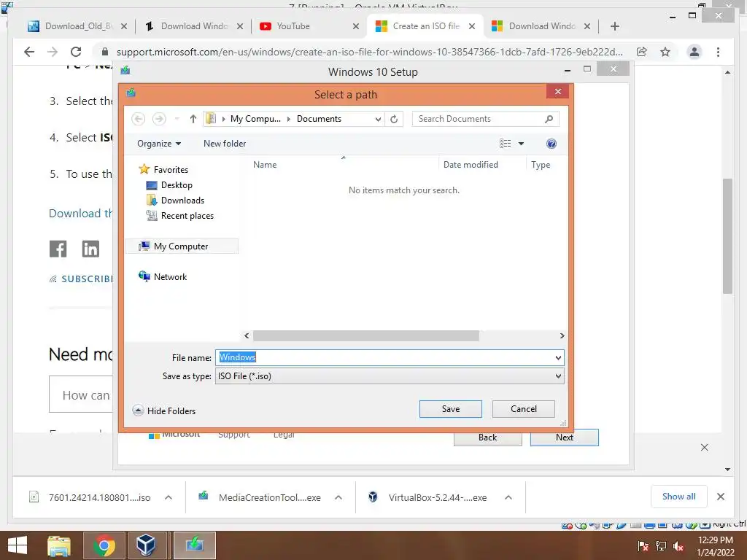Image resolution: width=747 pixels, height=560 pixels.
Task: Collapse folders with Hide Folders
Action: tap(164, 411)
